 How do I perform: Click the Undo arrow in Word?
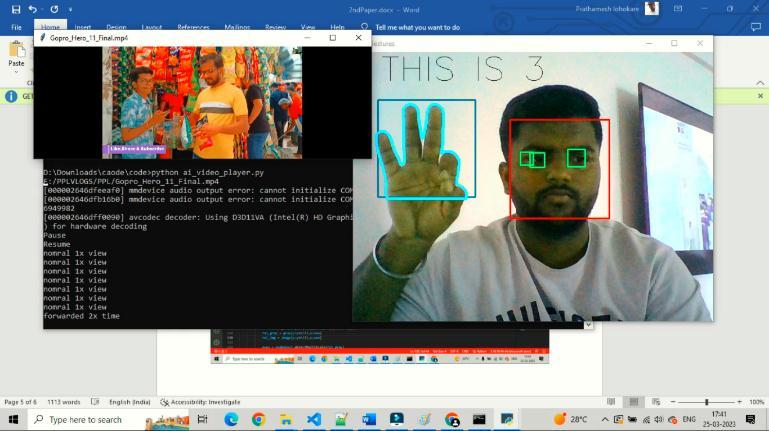pyautogui.click(x=32, y=9)
